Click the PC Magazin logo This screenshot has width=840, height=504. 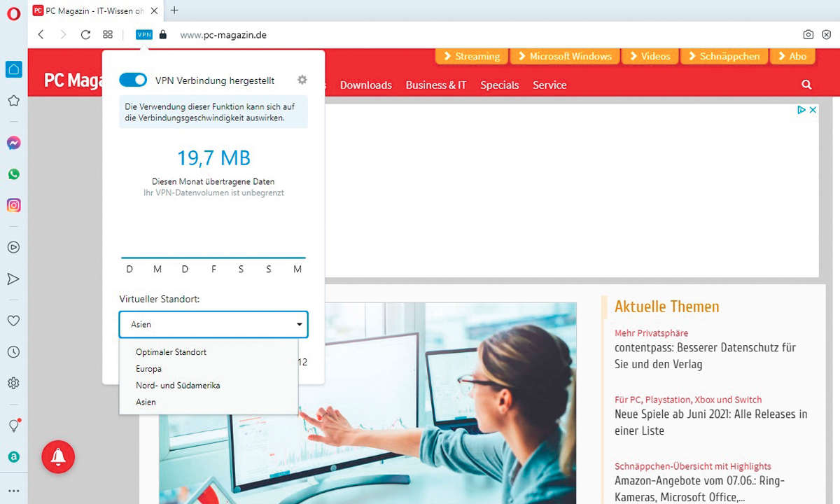pyautogui.click(x=73, y=80)
